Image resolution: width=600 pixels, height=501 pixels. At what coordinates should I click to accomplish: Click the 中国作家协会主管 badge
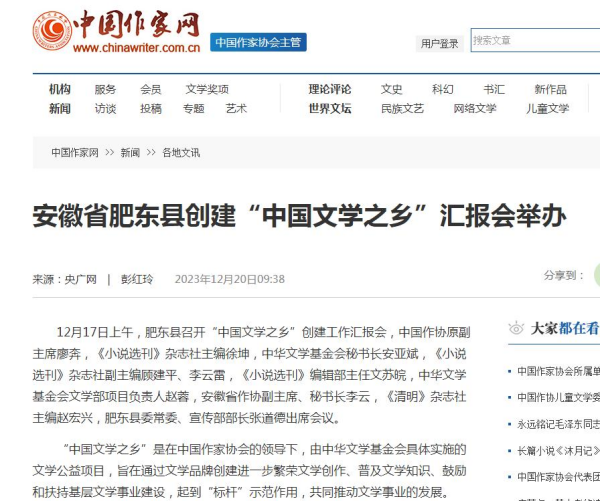click(x=258, y=42)
